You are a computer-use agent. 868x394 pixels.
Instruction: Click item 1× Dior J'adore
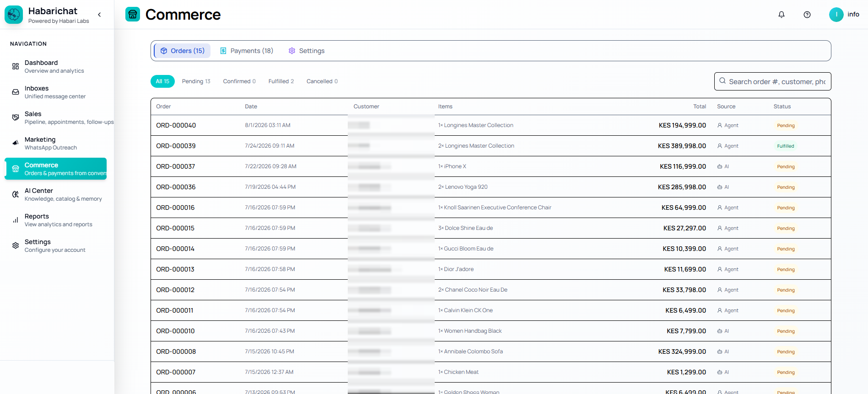tap(456, 269)
